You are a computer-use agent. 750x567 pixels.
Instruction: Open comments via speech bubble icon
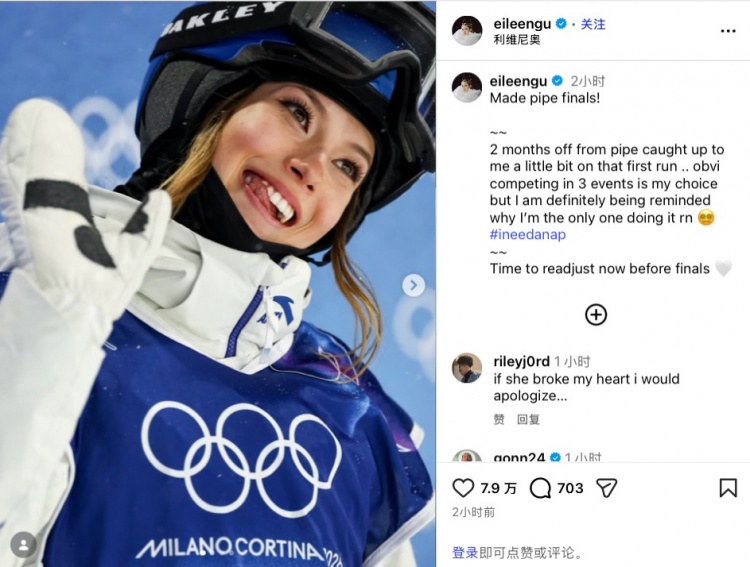[540, 488]
